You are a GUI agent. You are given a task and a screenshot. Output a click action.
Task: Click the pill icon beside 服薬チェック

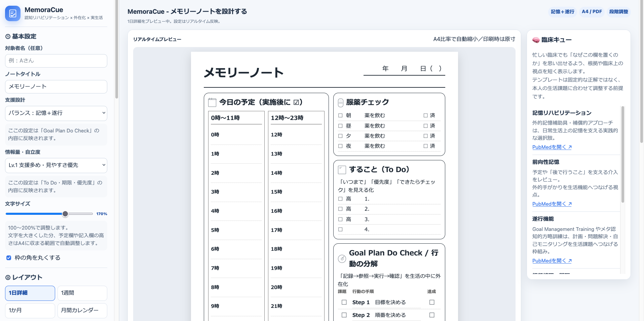[x=341, y=103]
